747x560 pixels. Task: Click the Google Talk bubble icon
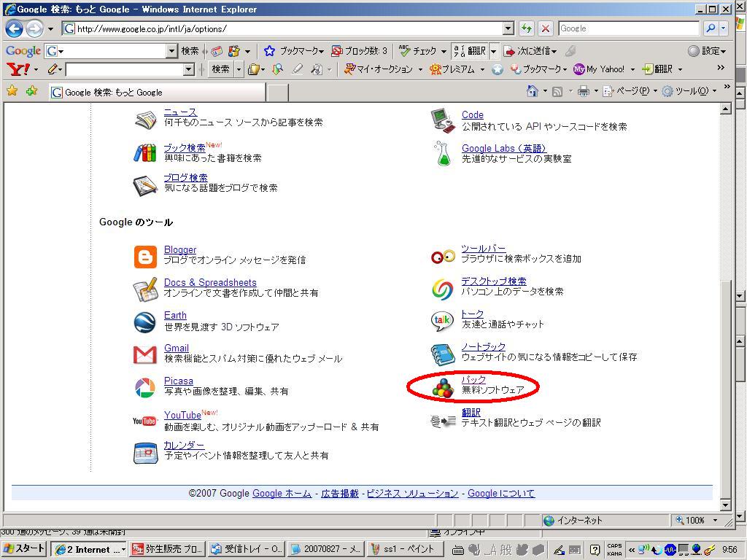pos(442,321)
